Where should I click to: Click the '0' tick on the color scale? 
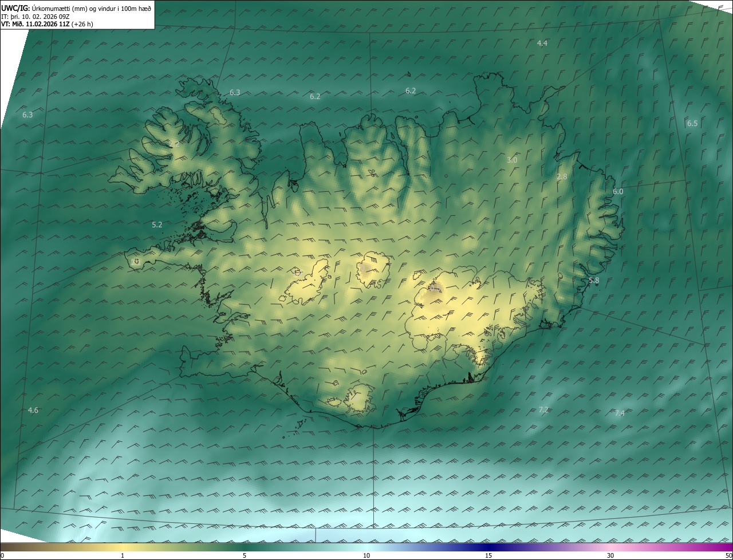[x=2, y=555]
